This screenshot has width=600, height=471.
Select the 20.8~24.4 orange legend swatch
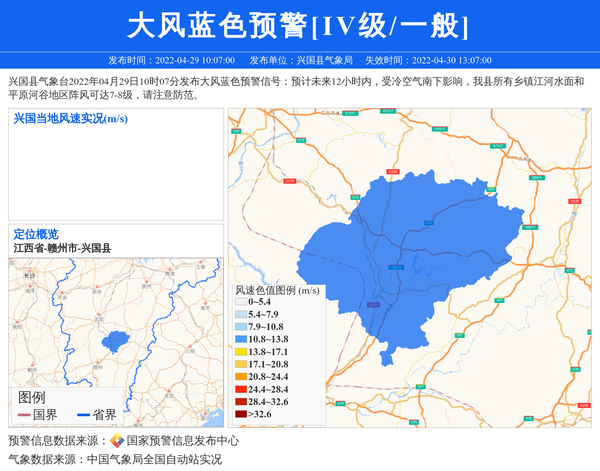(240, 377)
